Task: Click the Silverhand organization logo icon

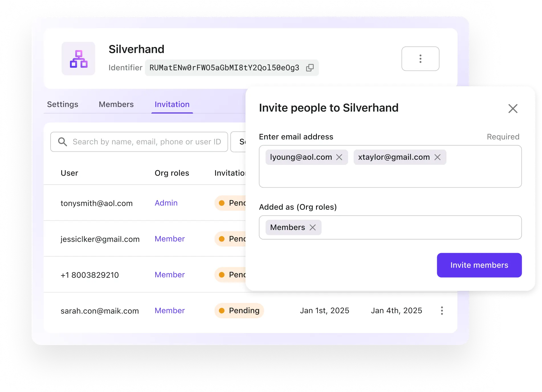Action: click(x=78, y=59)
